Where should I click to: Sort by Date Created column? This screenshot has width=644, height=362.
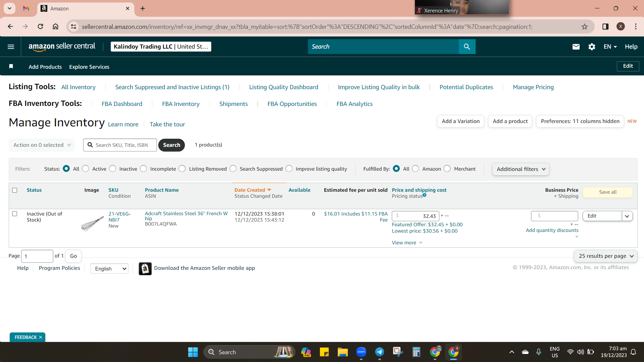253,190
